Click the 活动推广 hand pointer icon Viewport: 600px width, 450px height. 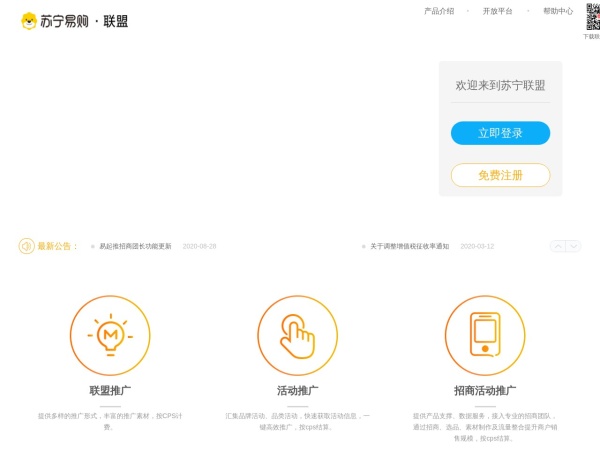(x=297, y=335)
